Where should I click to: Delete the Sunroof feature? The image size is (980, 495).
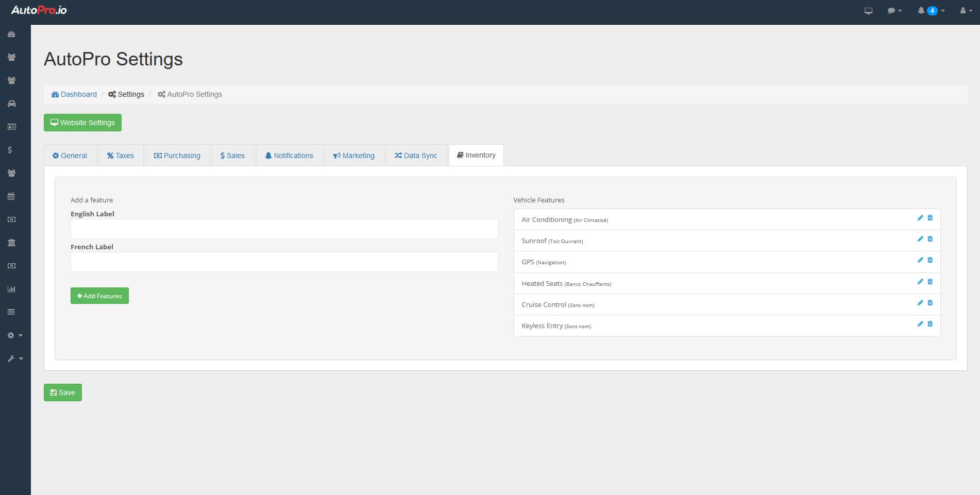pos(930,239)
